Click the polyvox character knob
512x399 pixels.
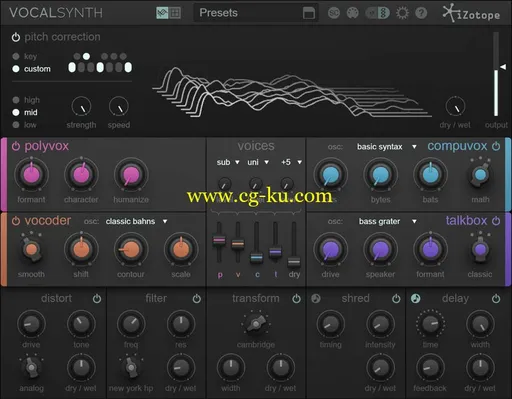point(81,174)
